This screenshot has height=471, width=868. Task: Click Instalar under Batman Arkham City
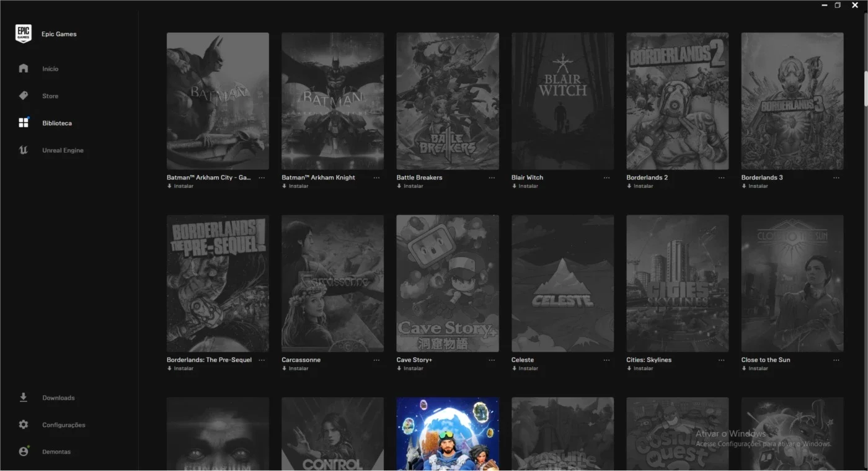point(184,186)
